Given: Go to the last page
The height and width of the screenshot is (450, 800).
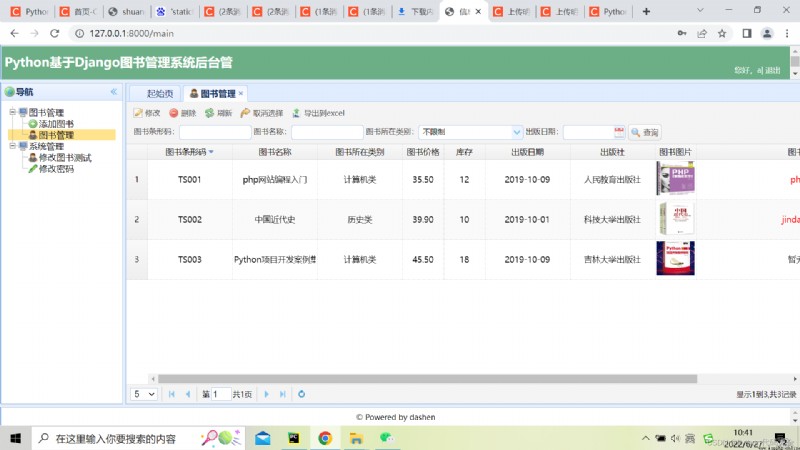Looking at the screenshot, I should 283,394.
